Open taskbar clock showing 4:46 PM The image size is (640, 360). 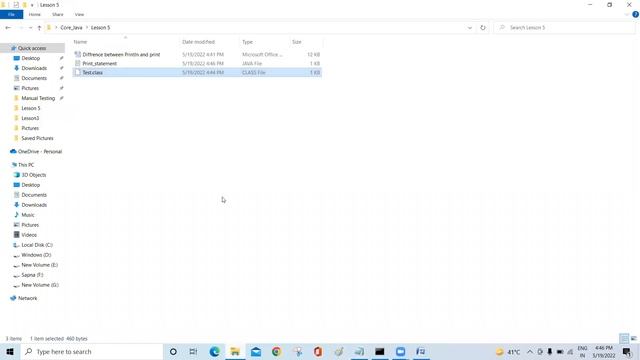604,352
